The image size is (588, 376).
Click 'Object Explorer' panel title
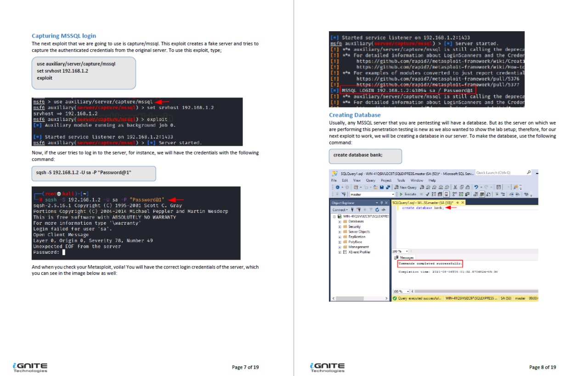click(343, 203)
